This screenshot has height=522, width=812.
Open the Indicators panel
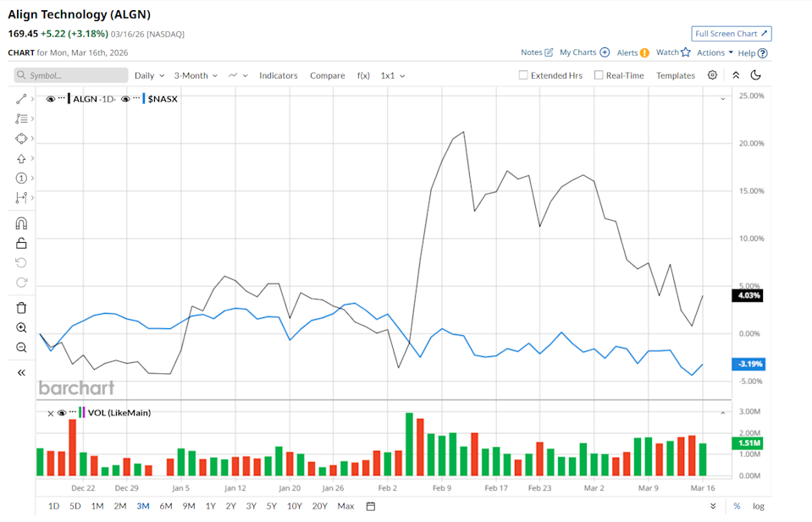tap(278, 75)
